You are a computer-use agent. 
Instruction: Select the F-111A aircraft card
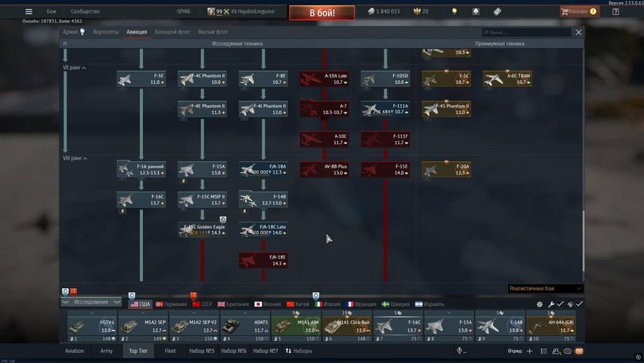pyautogui.click(x=385, y=109)
